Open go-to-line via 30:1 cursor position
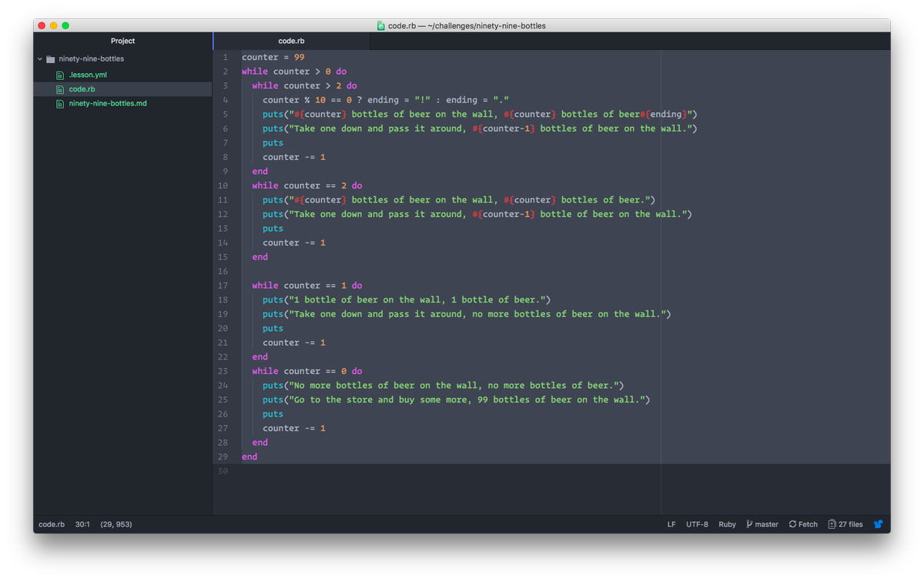The width and height of the screenshot is (924, 581). pos(82,524)
